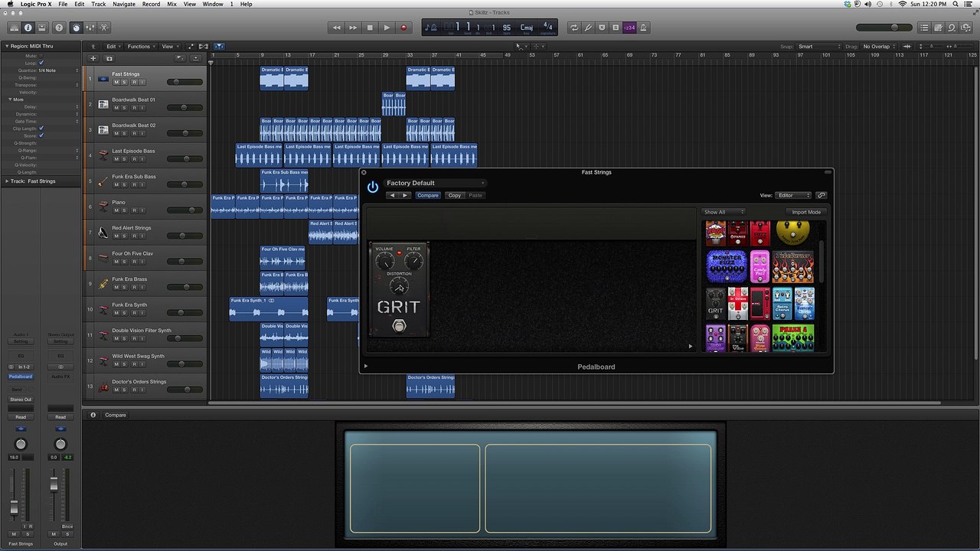Toggle the Metronome click button
This screenshot has height=551, width=980.
(x=643, y=28)
